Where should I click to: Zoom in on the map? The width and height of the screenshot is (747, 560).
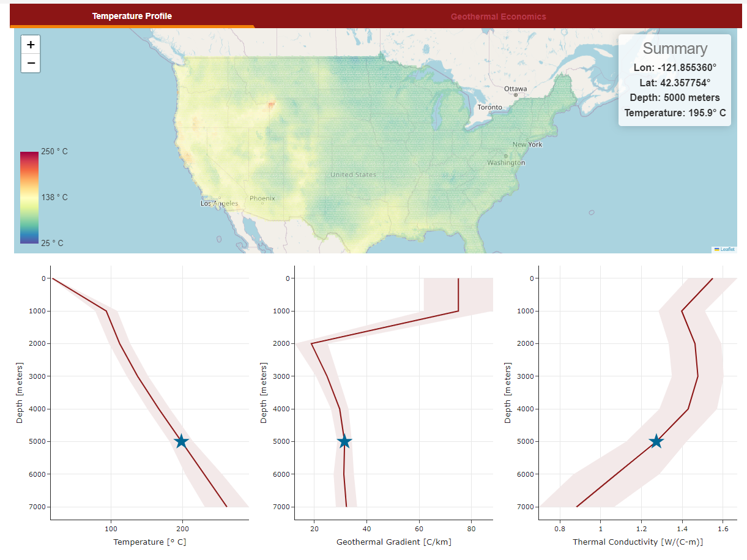coord(30,43)
